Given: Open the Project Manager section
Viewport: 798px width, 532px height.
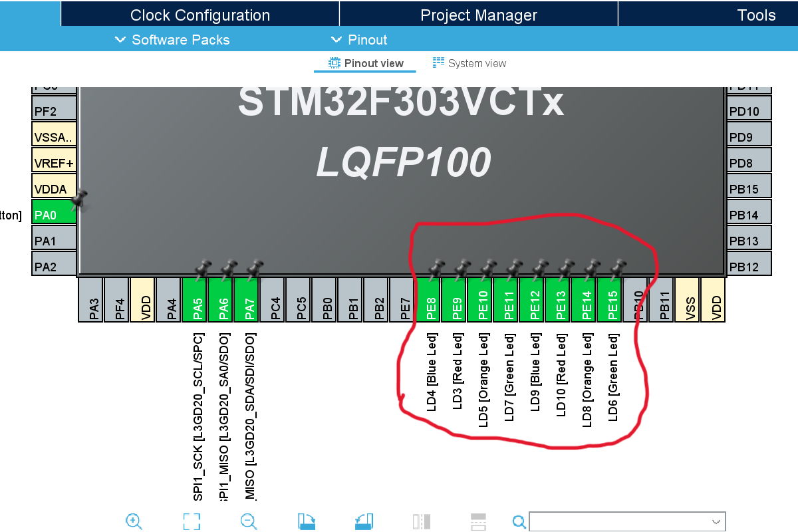Looking at the screenshot, I should tap(478, 15).
